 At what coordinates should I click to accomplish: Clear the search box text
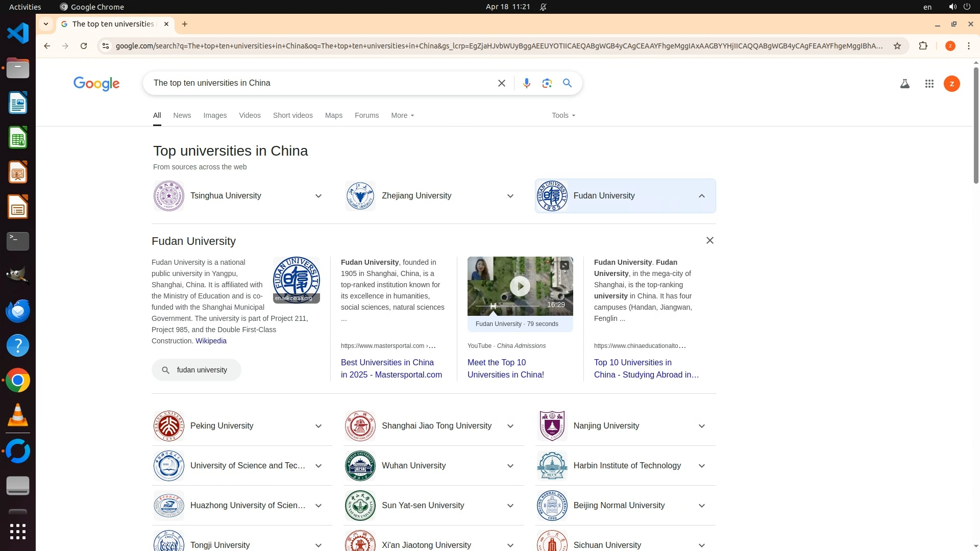click(x=501, y=83)
